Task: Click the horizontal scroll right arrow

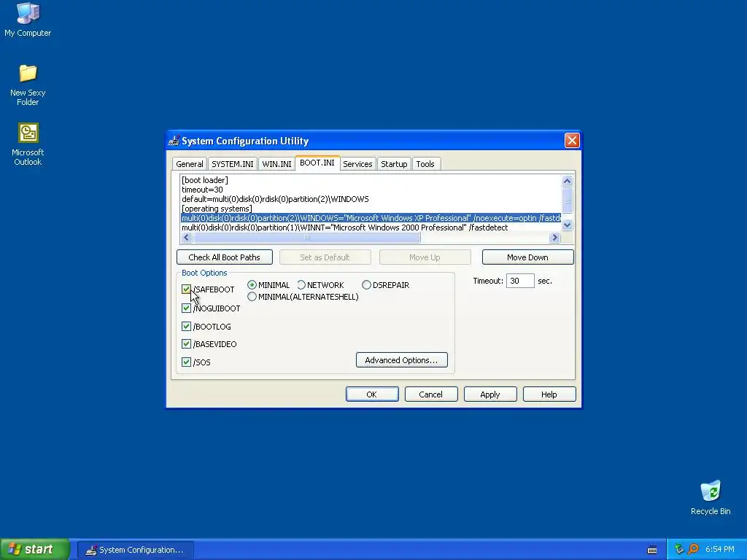Action: (554, 237)
